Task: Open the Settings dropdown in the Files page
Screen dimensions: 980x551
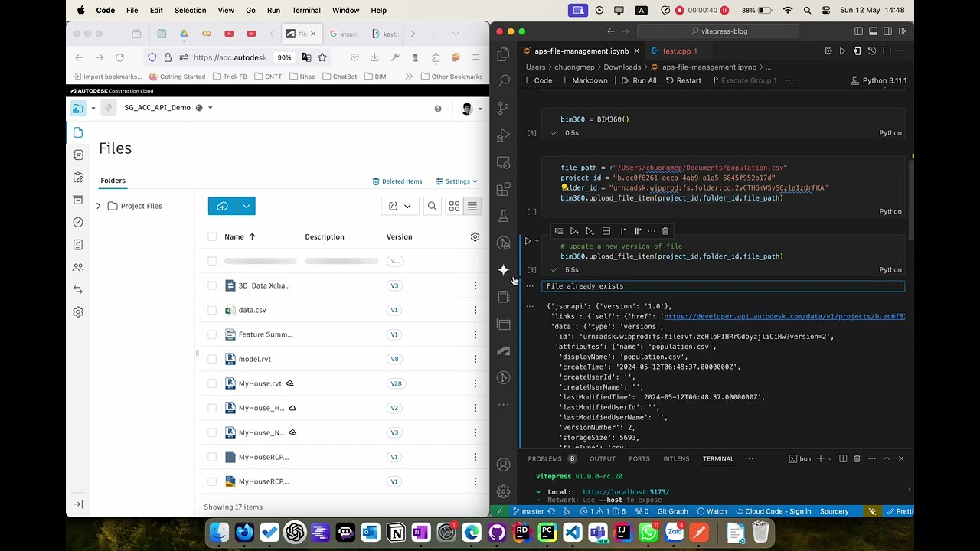Action: pyautogui.click(x=457, y=181)
